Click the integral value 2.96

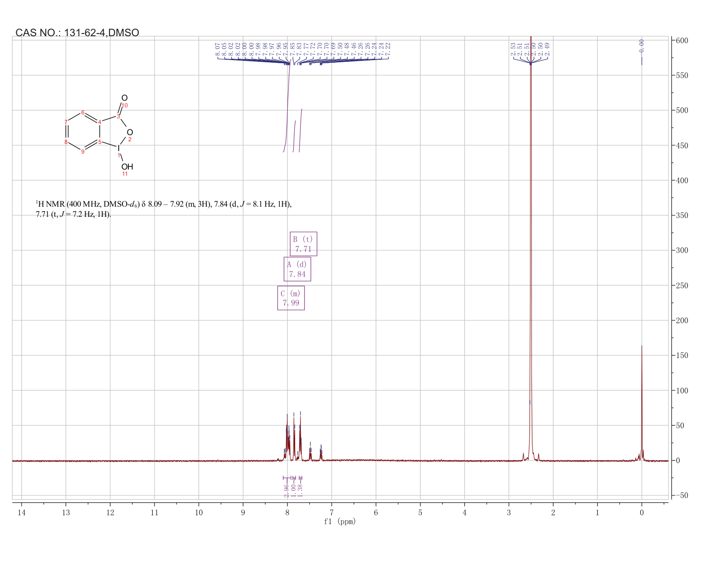286,490
